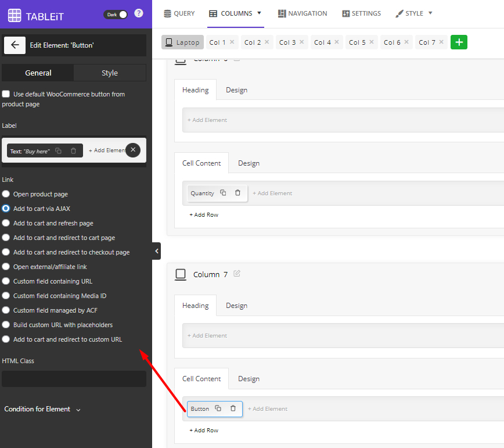Choose 'Add to cart and redirect to checkout page'
This screenshot has height=448, width=504.
6,252
